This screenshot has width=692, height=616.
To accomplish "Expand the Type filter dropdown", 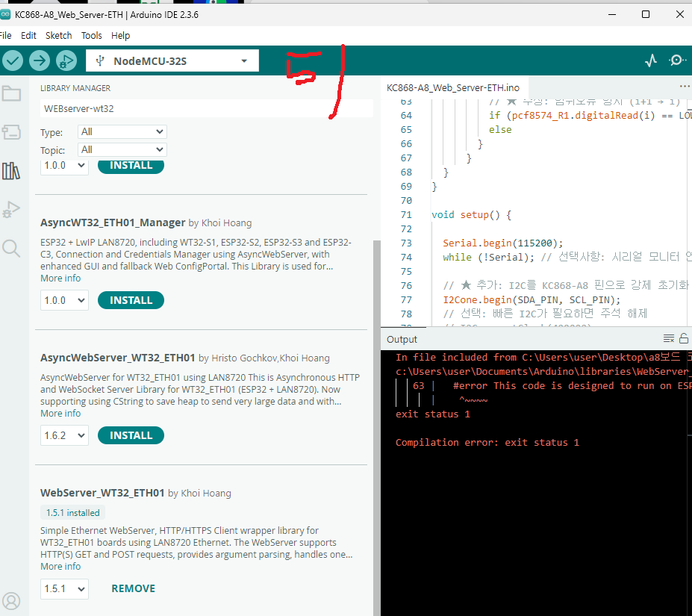I will click(122, 132).
